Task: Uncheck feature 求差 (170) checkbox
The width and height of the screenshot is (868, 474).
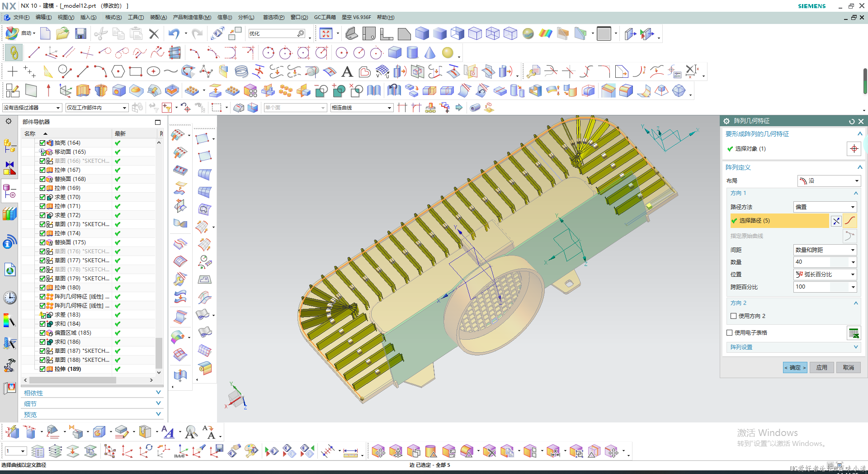Action: [x=42, y=197]
